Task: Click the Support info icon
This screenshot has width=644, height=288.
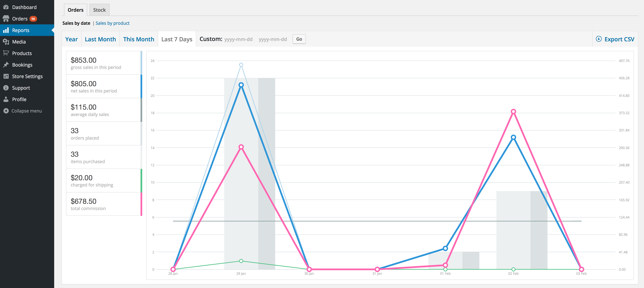Action: (x=6, y=88)
